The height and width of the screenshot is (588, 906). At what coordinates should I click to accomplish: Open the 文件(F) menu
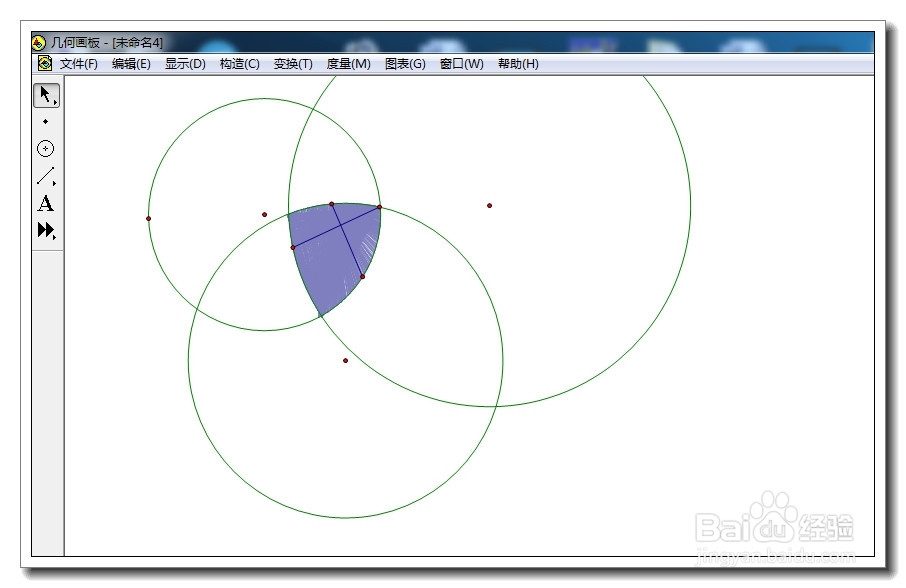coord(79,64)
